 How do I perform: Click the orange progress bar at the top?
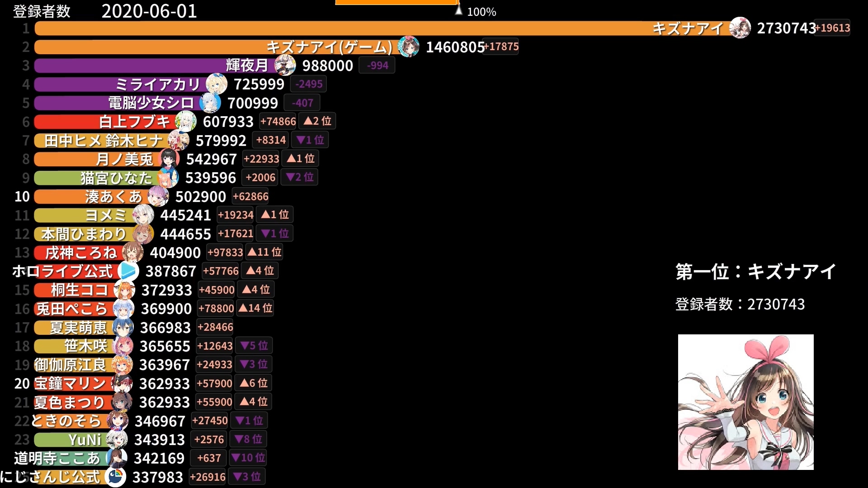396,2
